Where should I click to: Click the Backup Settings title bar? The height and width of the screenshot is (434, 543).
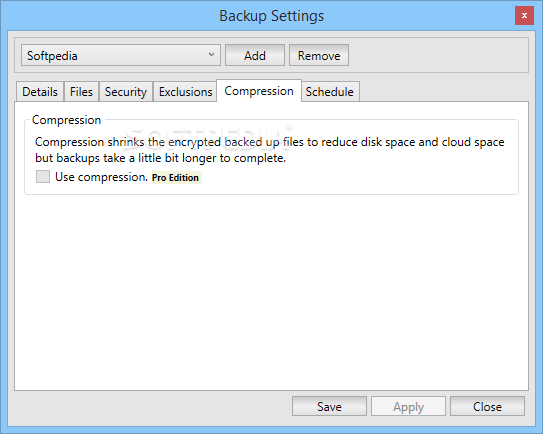(272, 16)
